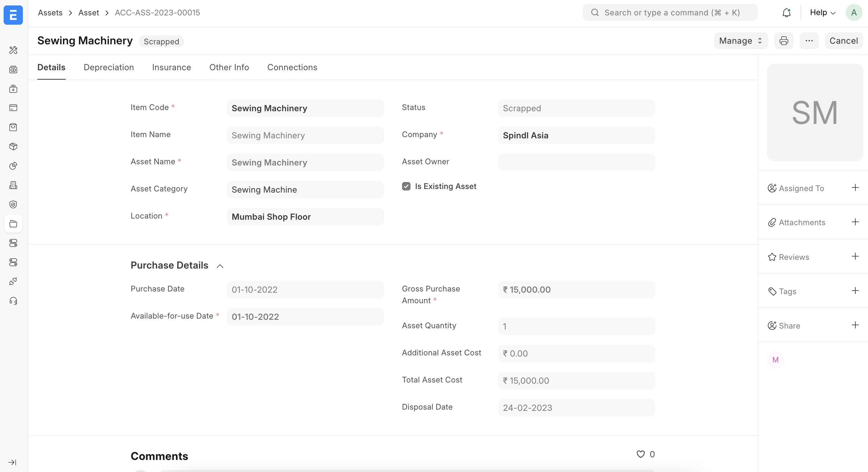
Task: Go to Assets in the breadcrumb
Action: [50, 13]
